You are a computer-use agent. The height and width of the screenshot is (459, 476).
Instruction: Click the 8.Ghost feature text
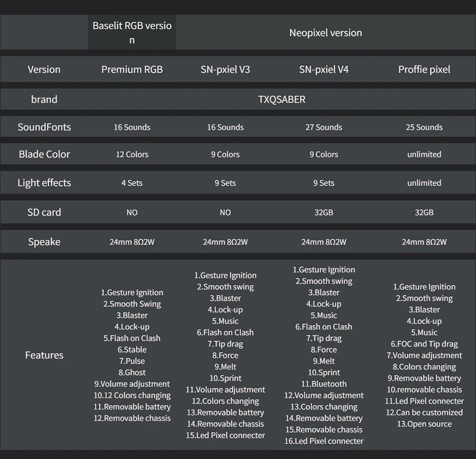[132, 372]
